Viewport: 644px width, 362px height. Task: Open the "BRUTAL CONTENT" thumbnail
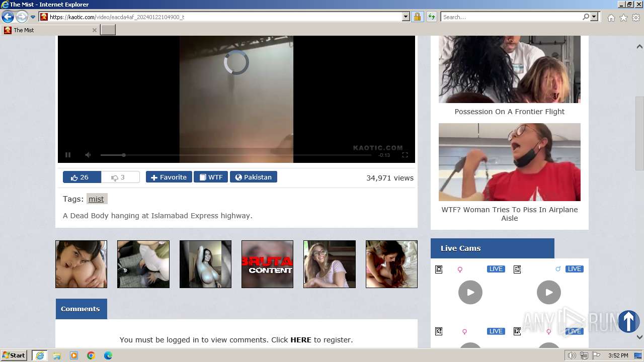click(267, 264)
